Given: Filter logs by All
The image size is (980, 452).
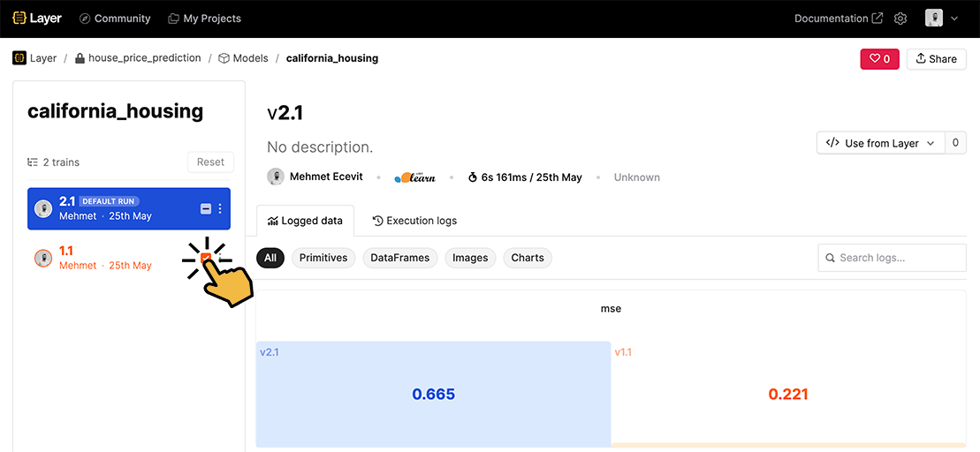Looking at the screenshot, I should 270,257.
